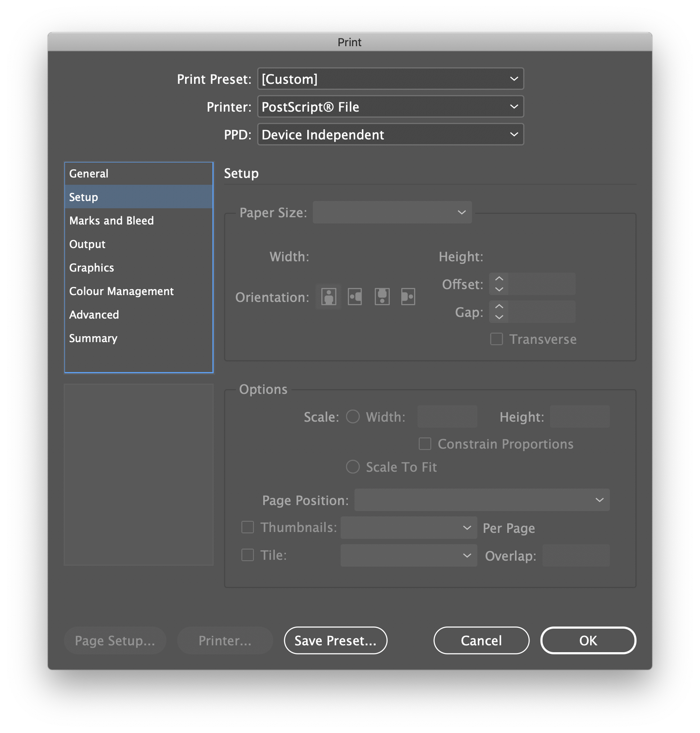The width and height of the screenshot is (700, 733).
Task: Select the reverse landscape orientation icon
Action: [x=408, y=297]
